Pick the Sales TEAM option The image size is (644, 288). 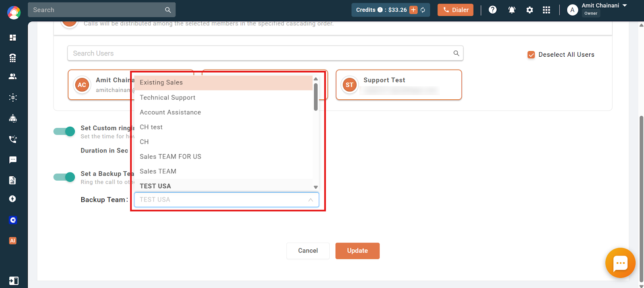pos(223,171)
